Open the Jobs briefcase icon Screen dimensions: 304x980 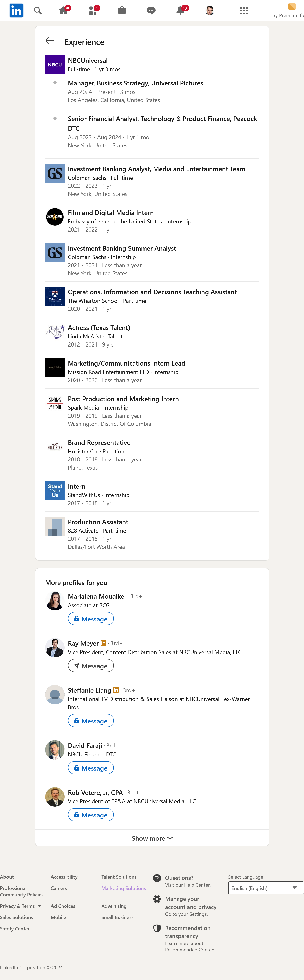(x=122, y=10)
